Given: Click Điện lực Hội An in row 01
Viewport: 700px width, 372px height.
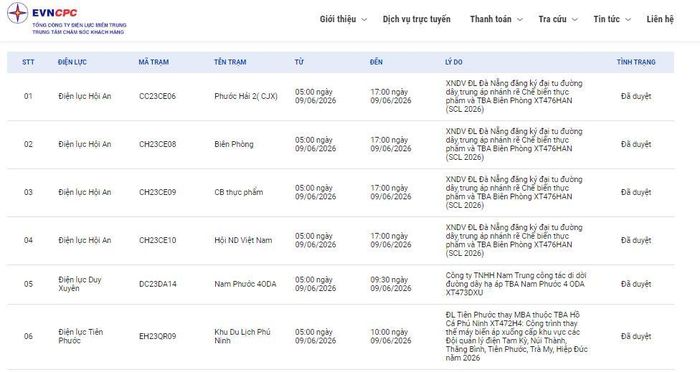Looking at the screenshot, I should tap(84, 96).
